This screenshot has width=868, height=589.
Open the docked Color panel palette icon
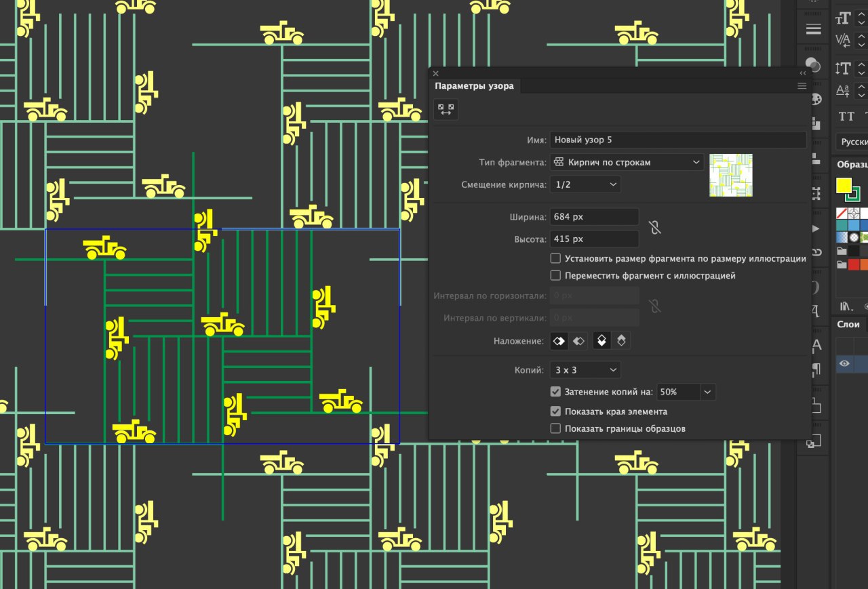816,99
